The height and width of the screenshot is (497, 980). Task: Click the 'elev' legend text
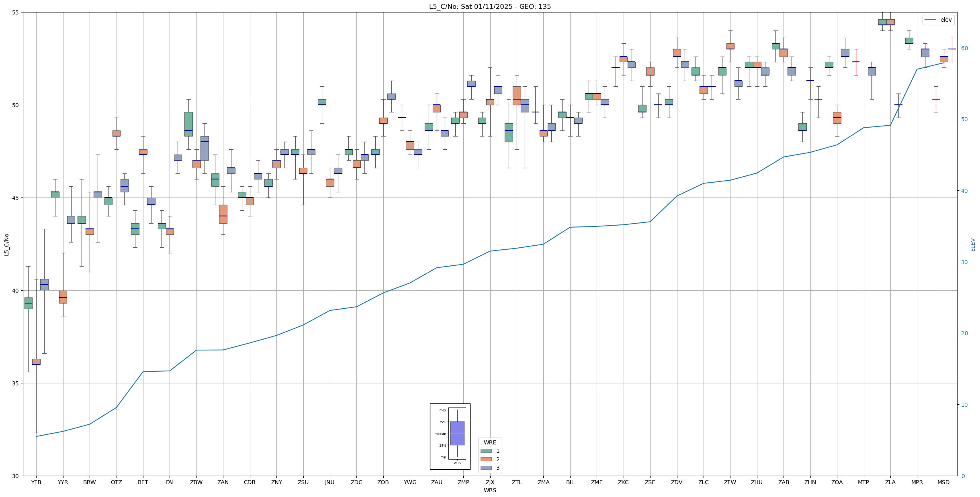coord(946,20)
